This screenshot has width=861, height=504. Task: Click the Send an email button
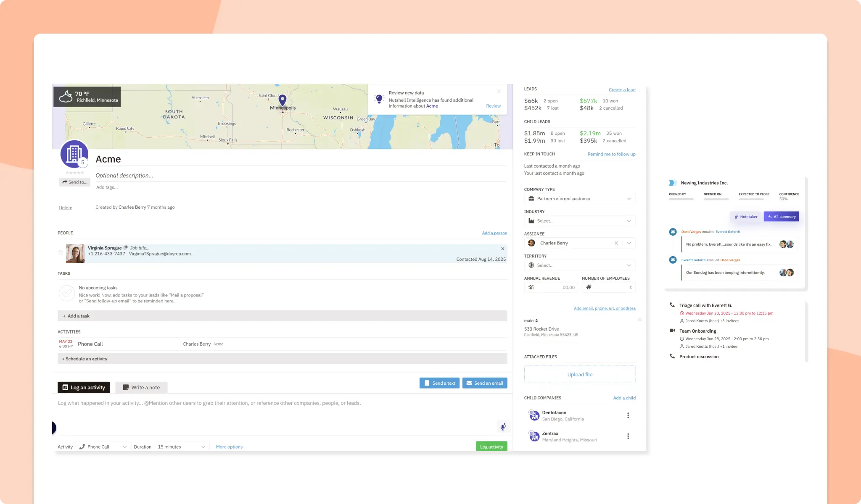coord(485,383)
